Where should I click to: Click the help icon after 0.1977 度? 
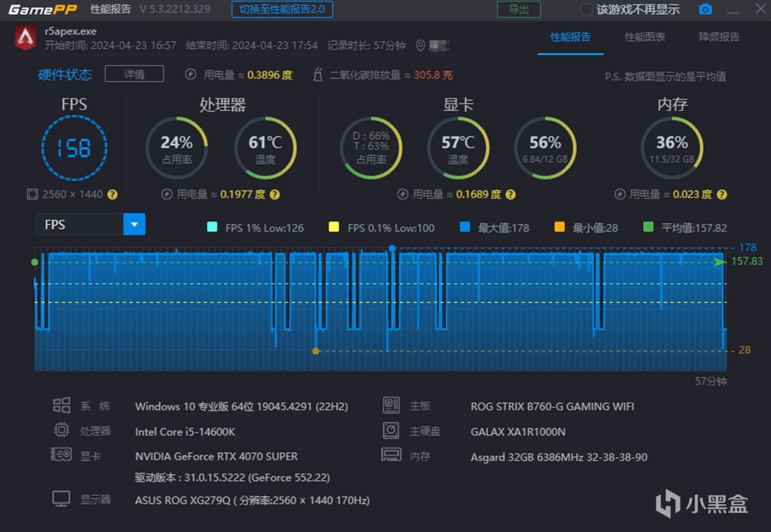(x=275, y=195)
